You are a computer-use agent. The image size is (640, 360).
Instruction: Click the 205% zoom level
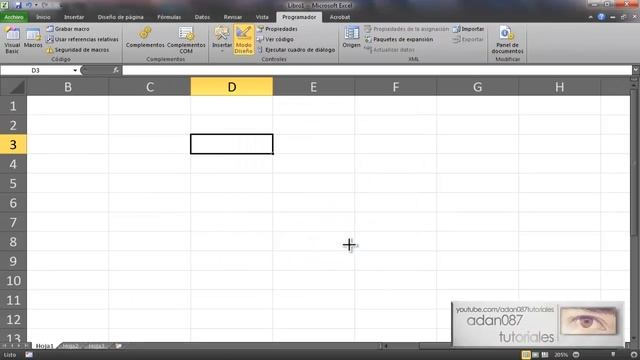pos(561,355)
